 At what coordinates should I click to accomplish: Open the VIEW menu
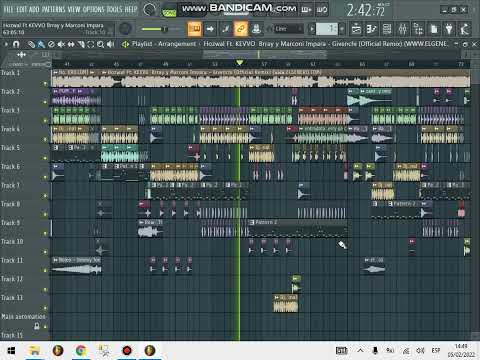coord(74,9)
